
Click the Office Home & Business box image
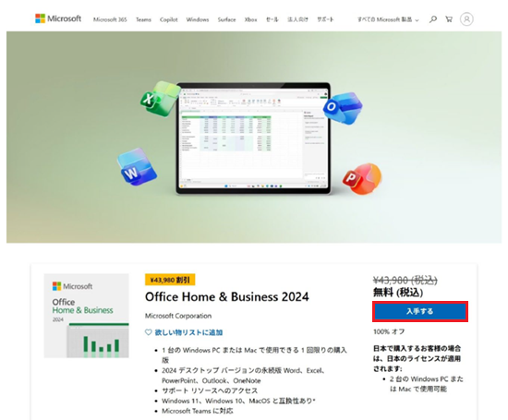87,316
